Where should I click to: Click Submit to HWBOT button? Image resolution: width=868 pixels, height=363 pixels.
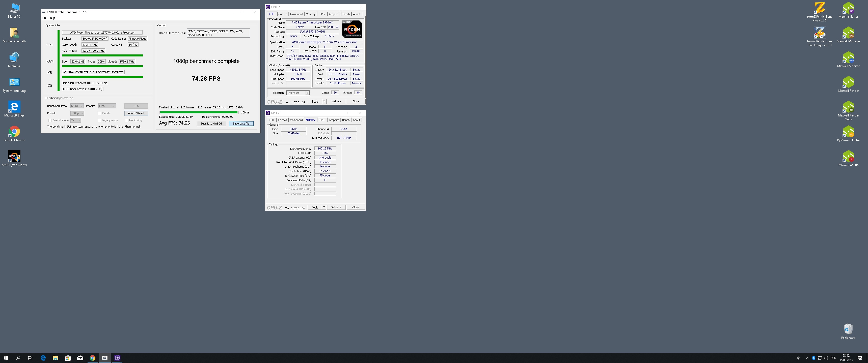(x=211, y=124)
